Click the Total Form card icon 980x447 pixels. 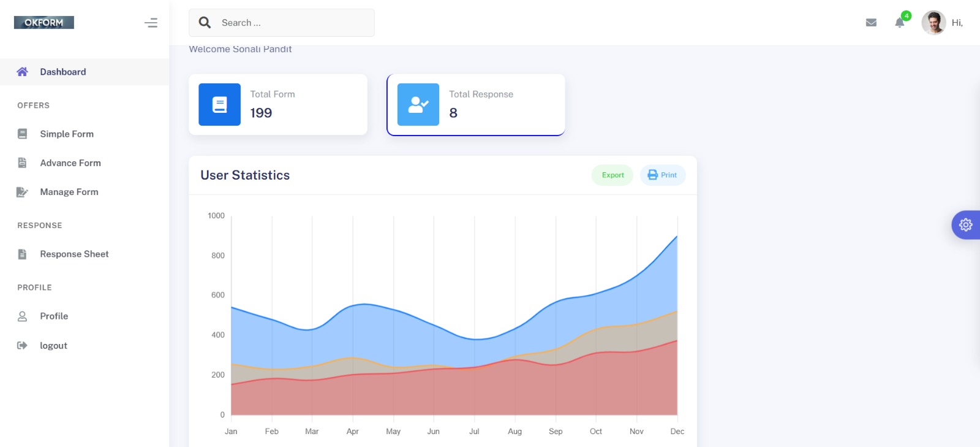219,104
